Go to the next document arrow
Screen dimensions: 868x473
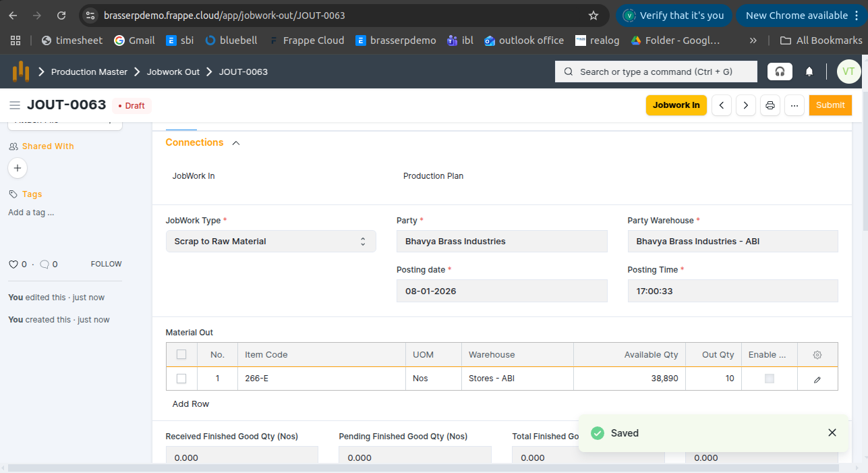745,105
